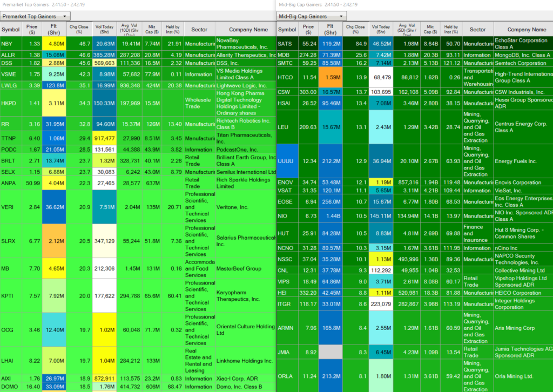Viewport: 553px width, 392px height.
Task: Click Vol Today header in Premarket Top Gainers
Action: tap(104, 30)
